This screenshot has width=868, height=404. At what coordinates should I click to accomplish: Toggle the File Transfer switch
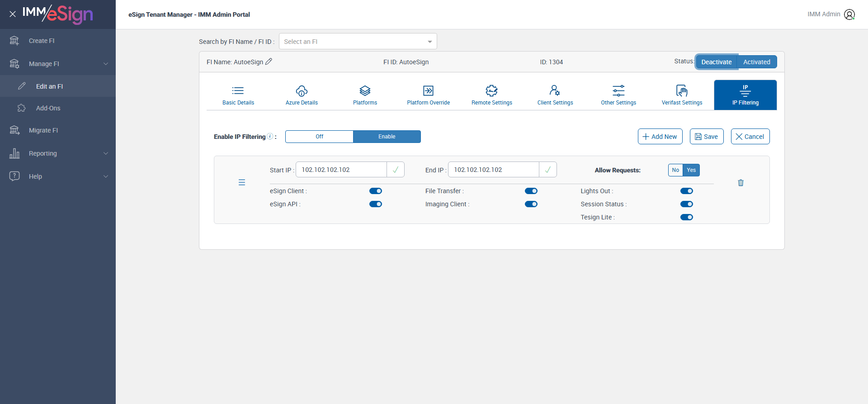pos(531,191)
